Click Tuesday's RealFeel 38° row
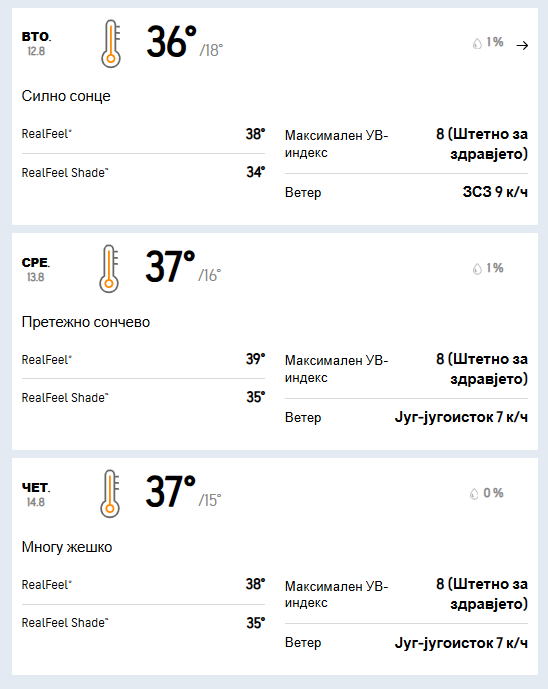This screenshot has width=548, height=689. (x=143, y=134)
